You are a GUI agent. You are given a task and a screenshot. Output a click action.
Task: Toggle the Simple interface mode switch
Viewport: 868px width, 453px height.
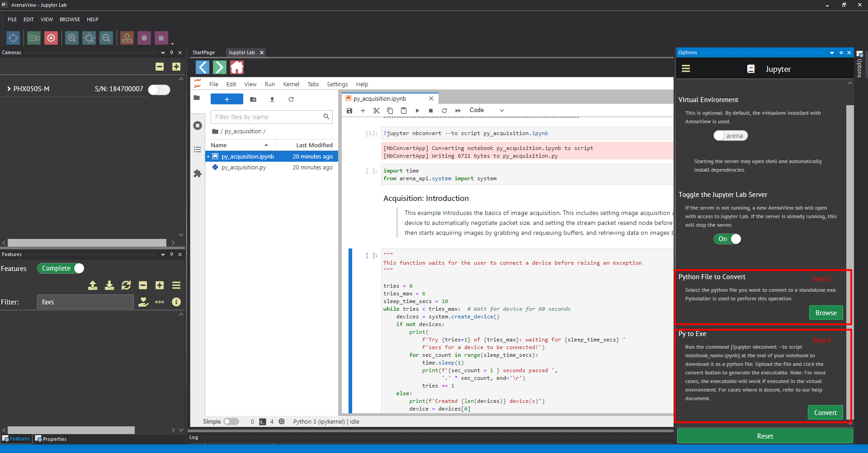(x=231, y=421)
